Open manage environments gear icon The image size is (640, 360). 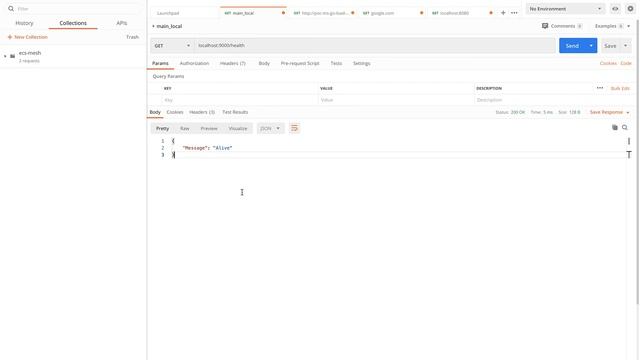630,9
